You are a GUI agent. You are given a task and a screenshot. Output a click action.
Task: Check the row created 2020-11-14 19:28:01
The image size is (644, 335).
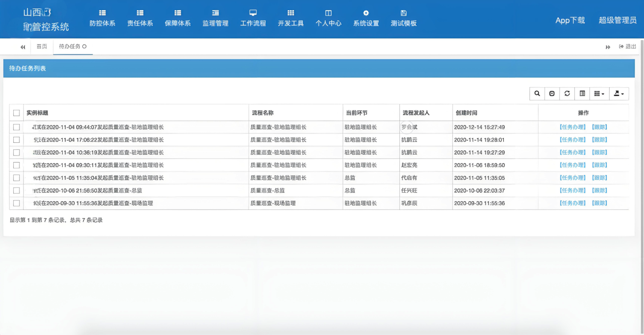[16, 140]
